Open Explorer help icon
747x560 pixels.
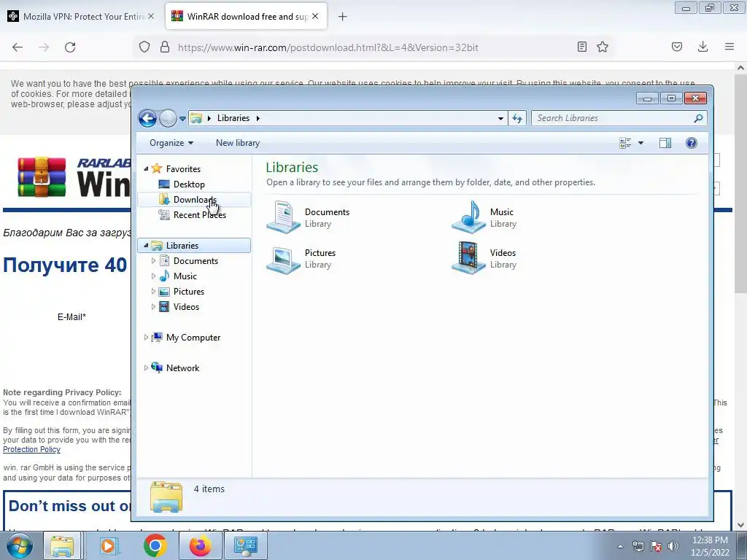[x=692, y=143]
